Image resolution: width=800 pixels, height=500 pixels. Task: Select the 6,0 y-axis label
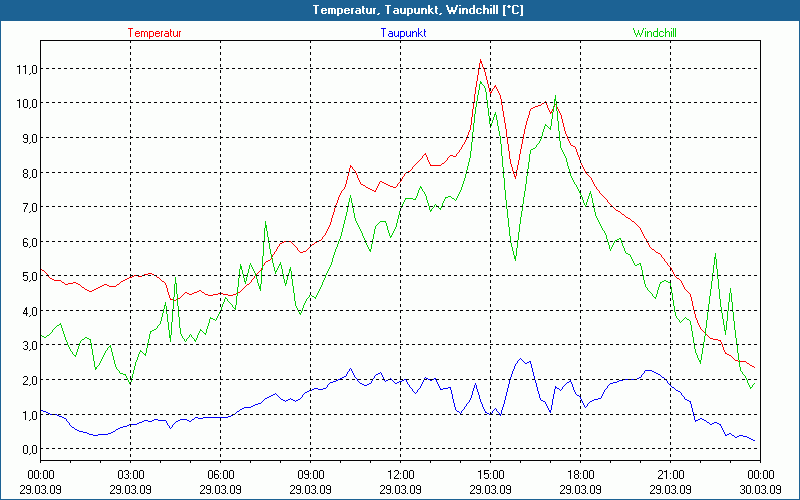click(x=29, y=242)
